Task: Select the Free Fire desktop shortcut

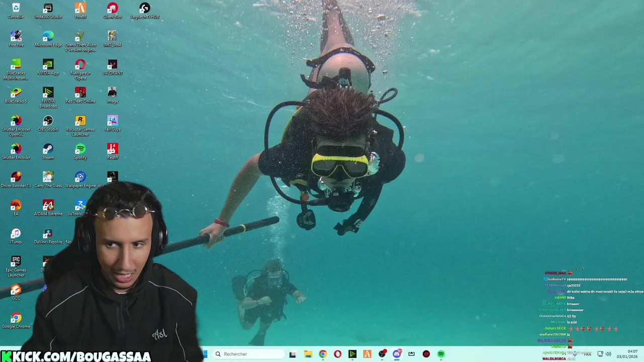Action: pos(16,39)
